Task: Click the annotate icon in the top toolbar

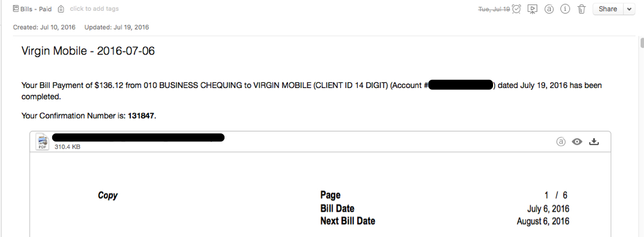Action: [x=548, y=9]
